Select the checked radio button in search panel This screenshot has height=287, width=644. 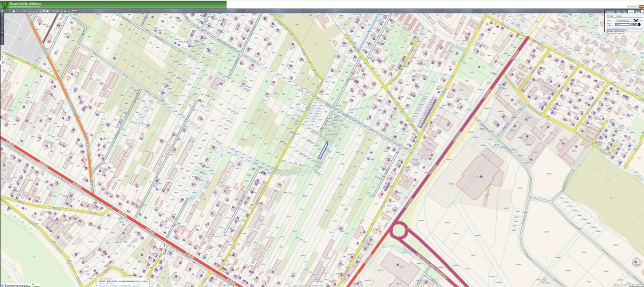[x=608, y=16]
